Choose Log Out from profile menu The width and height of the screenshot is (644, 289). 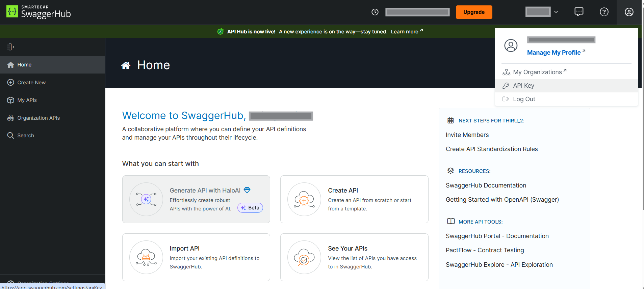point(566,99)
